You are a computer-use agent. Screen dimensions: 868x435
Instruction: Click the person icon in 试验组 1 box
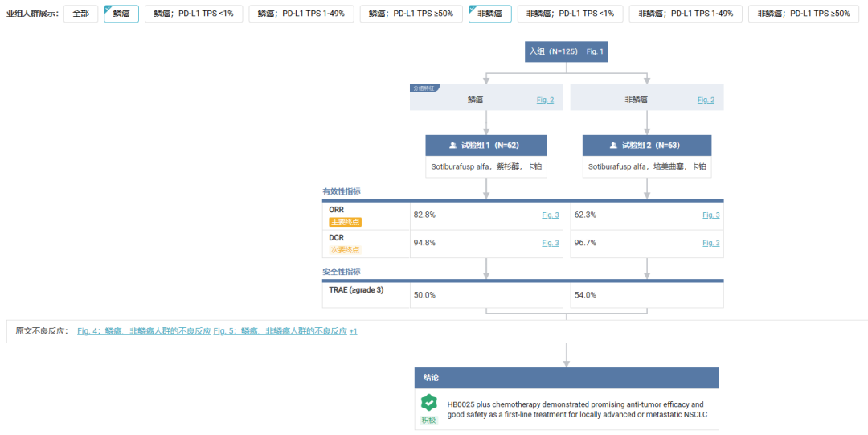tap(452, 146)
